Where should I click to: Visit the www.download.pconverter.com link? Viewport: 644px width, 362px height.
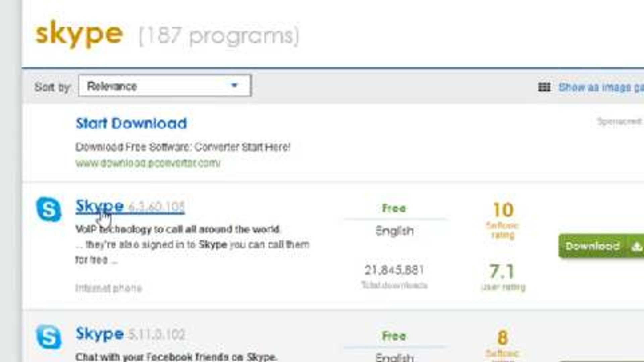[x=148, y=163]
